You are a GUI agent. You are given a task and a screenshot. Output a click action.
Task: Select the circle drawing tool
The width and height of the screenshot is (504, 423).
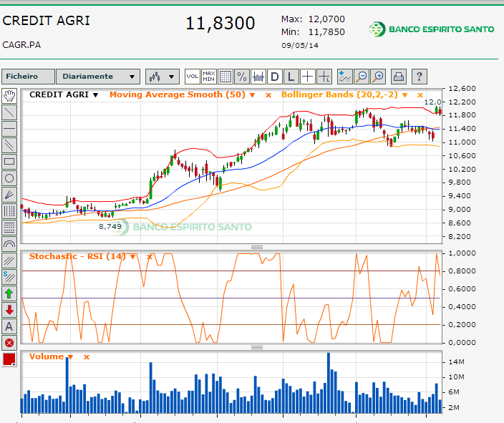coord(9,178)
